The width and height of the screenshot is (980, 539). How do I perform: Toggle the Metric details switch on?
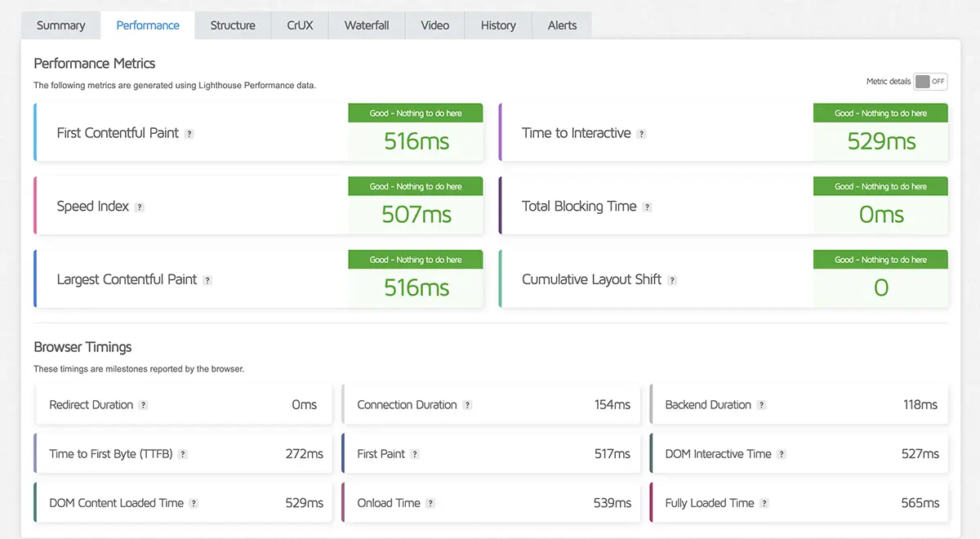tap(930, 82)
